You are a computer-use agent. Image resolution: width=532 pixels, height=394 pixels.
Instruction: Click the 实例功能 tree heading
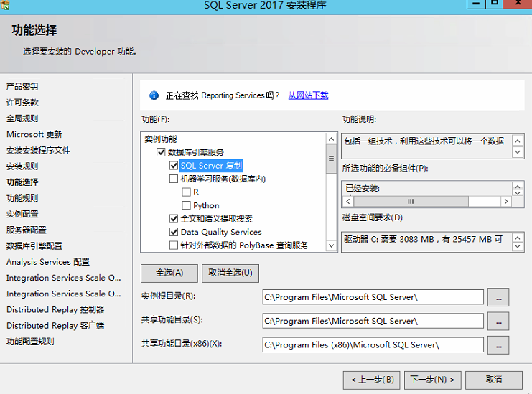pos(161,139)
